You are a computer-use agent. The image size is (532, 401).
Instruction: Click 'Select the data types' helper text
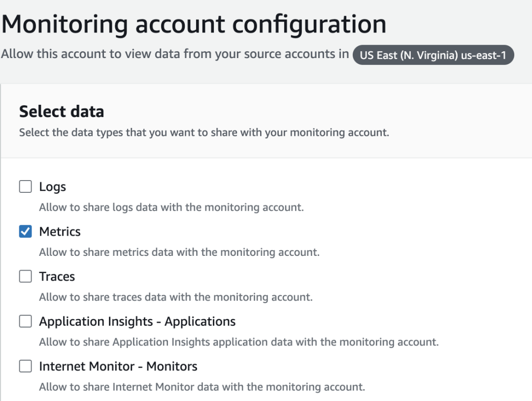point(204,133)
